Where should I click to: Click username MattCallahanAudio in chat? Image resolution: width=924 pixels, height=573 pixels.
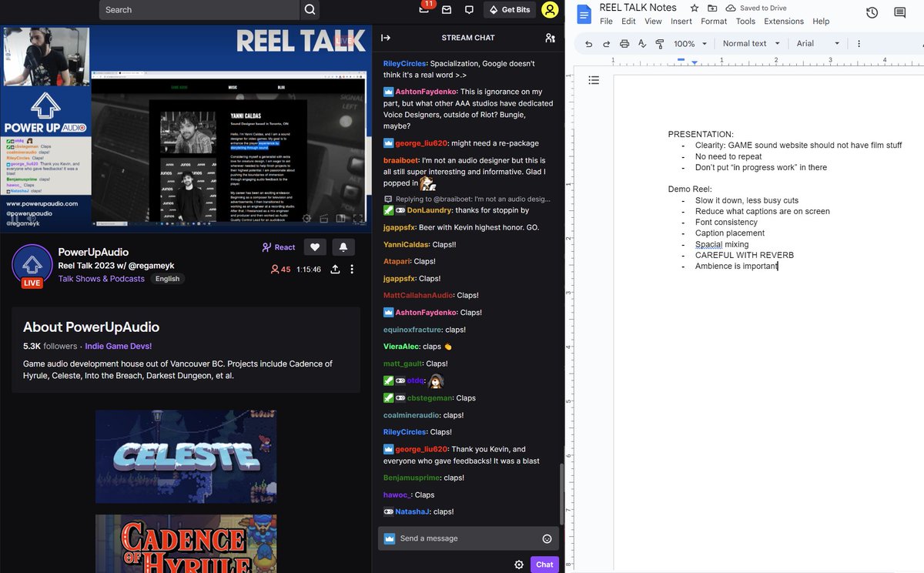coord(419,296)
